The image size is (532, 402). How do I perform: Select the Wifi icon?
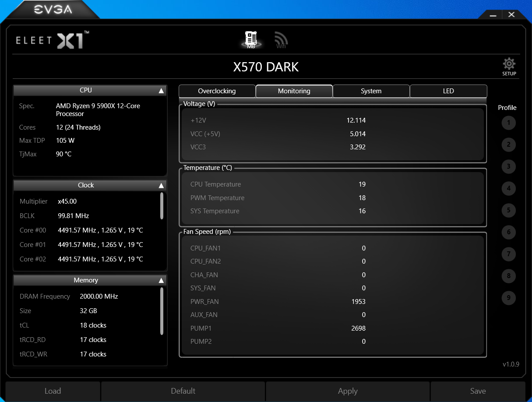[281, 40]
